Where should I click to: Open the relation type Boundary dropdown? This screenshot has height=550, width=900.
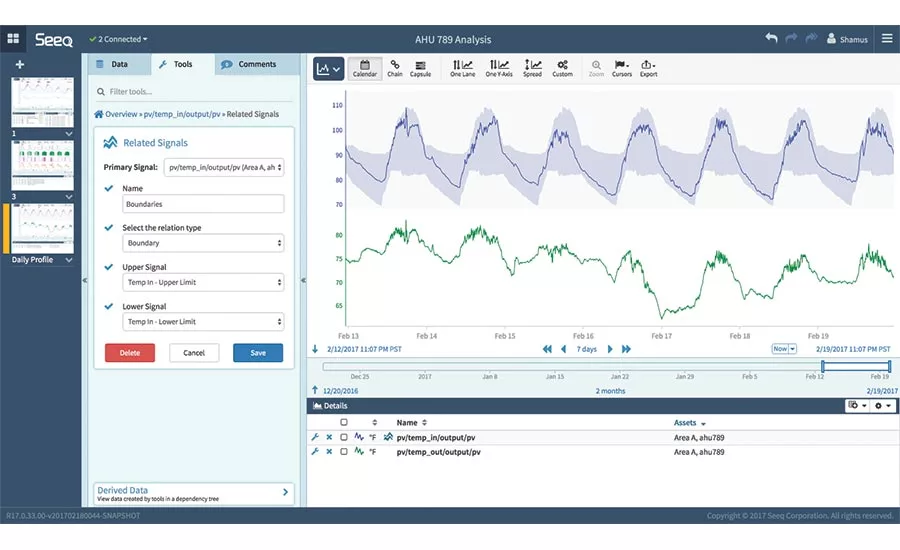tap(203, 243)
